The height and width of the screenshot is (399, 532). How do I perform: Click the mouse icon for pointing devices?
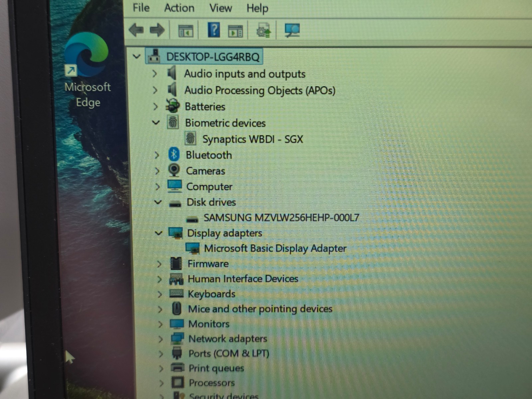[x=177, y=309]
